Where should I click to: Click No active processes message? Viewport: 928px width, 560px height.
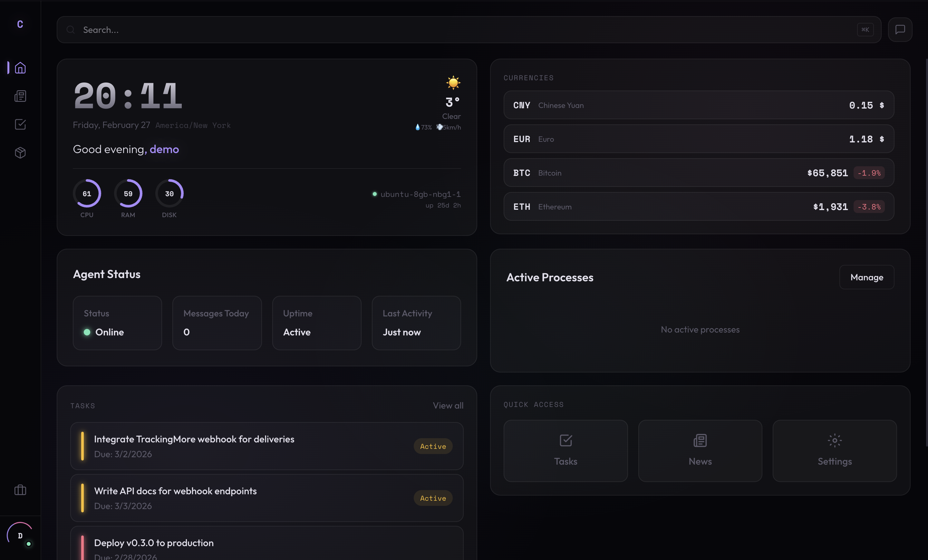click(700, 330)
